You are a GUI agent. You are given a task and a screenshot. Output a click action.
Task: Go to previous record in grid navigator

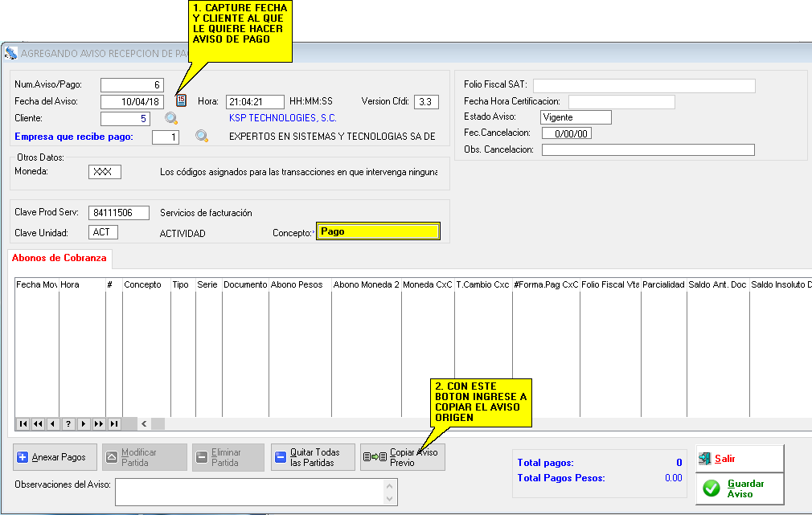click(53, 424)
